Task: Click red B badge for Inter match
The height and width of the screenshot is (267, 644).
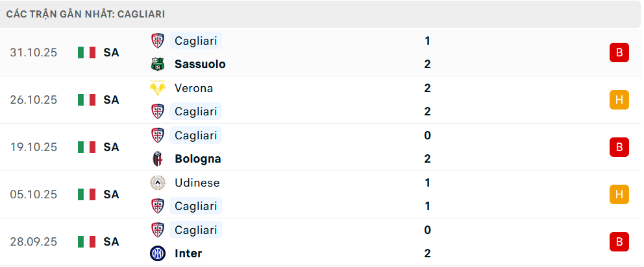Action: click(x=619, y=242)
